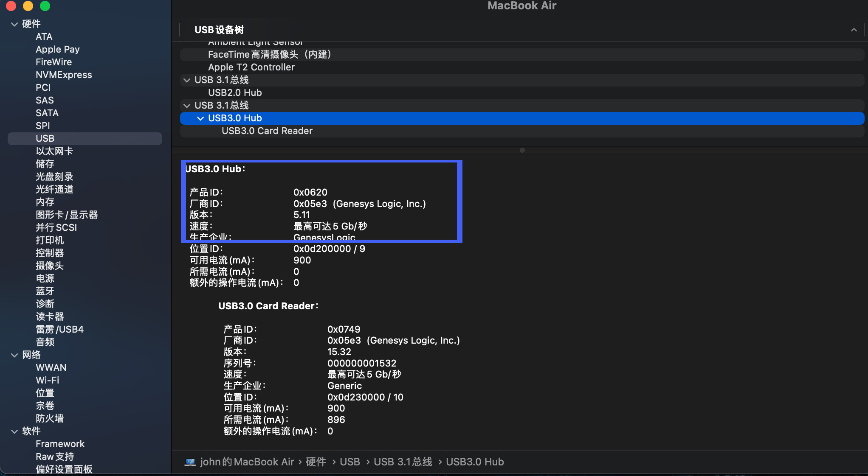The width and height of the screenshot is (868, 476).
Task: Open 雷雳/USB4 in sidebar
Action: pos(59,330)
